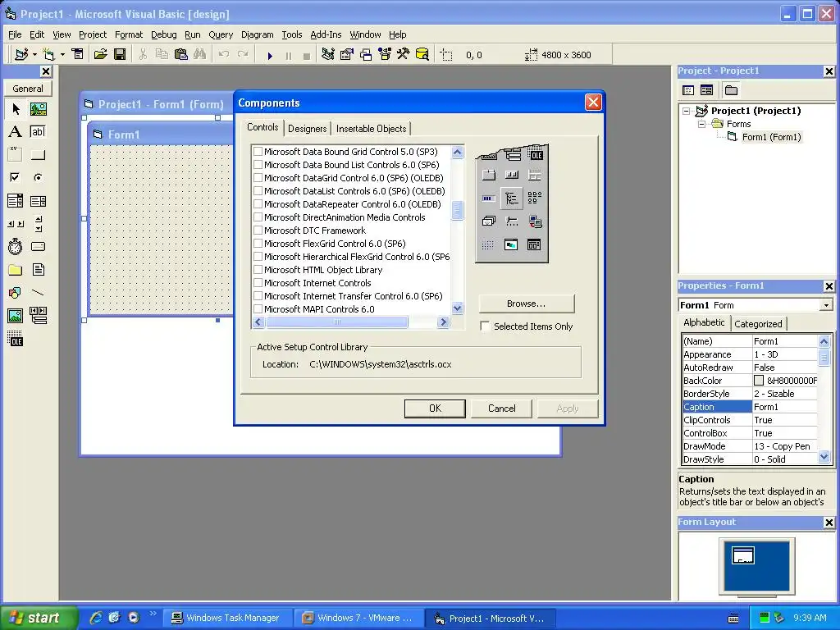Select the Label tool in toolbox

click(x=16, y=132)
